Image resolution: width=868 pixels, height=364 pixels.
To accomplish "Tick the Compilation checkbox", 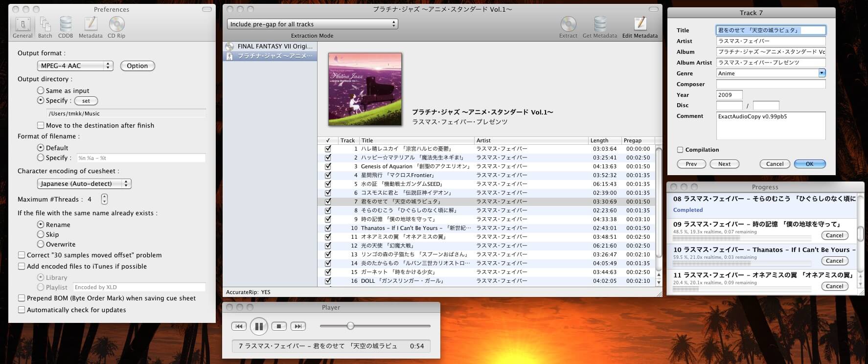I will point(680,150).
